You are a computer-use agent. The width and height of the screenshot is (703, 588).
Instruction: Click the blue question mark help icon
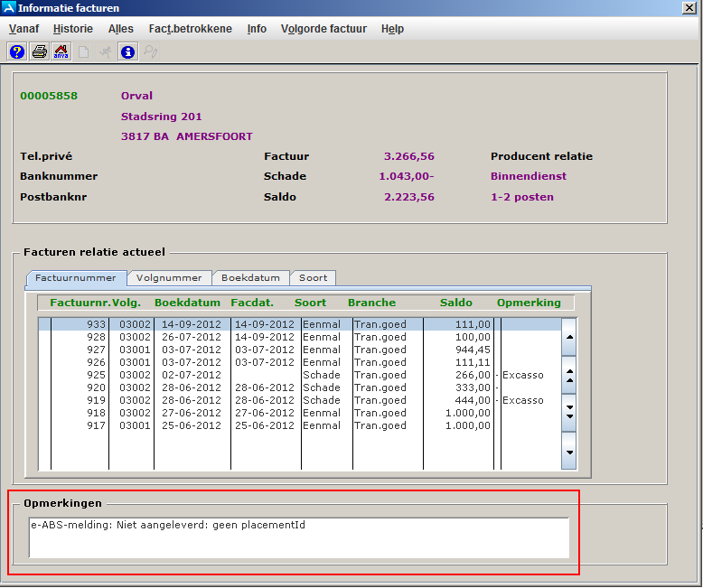[x=17, y=52]
